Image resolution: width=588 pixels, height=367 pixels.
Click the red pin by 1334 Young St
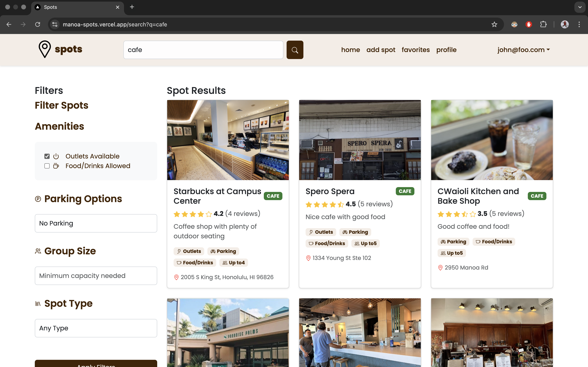(308, 258)
